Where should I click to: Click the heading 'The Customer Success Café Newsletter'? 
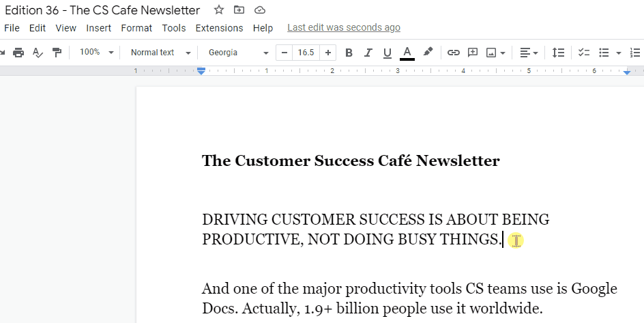351,160
